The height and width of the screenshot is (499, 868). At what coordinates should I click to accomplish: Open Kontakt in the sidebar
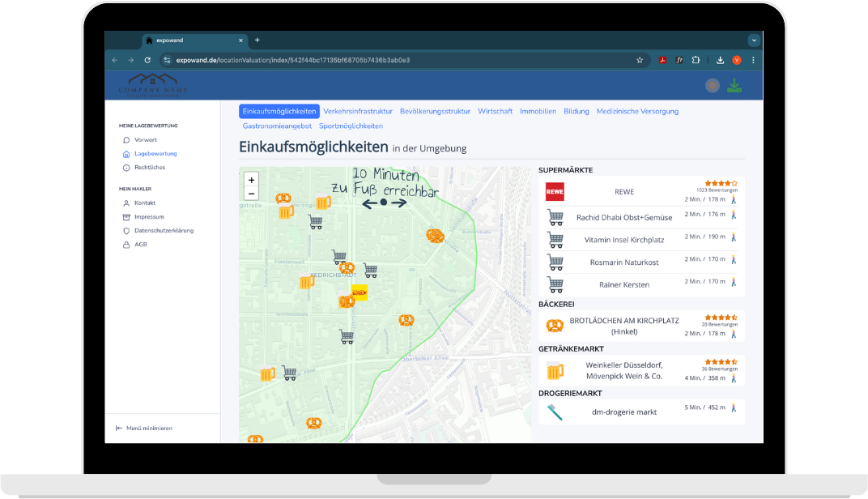pyautogui.click(x=145, y=203)
